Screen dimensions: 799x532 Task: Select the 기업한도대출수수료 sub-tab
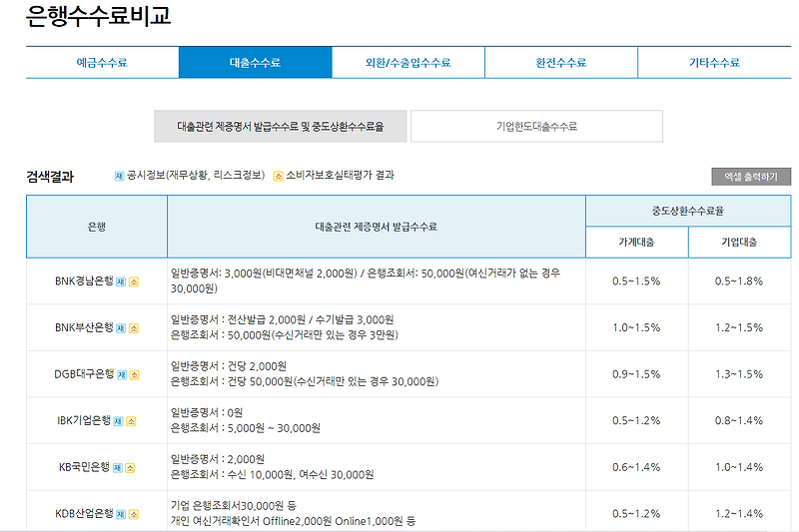pyautogui.click(x=536, y=126)
